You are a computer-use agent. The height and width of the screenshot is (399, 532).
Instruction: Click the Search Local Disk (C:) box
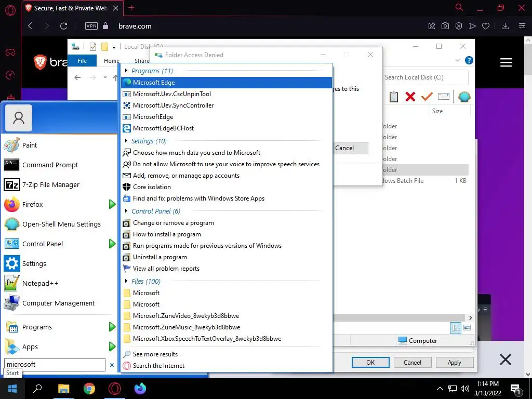pyautogui.click(x=426, y=77)
